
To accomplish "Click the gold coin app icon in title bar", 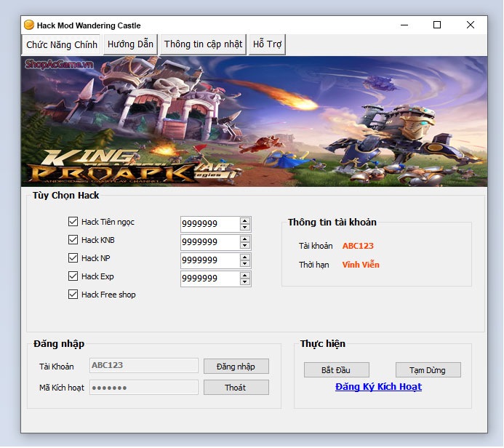I will pos(29,25).
